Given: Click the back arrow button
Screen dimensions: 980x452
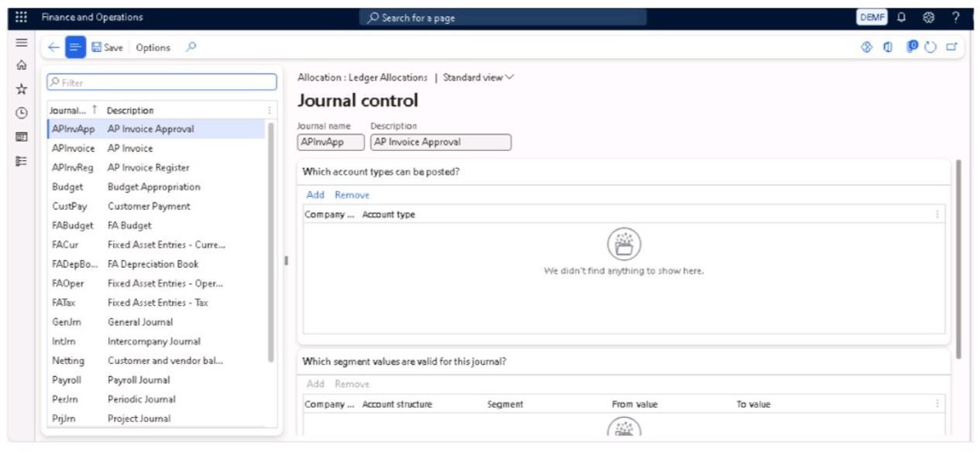Looking at the screenshot, I should (53, 47).
